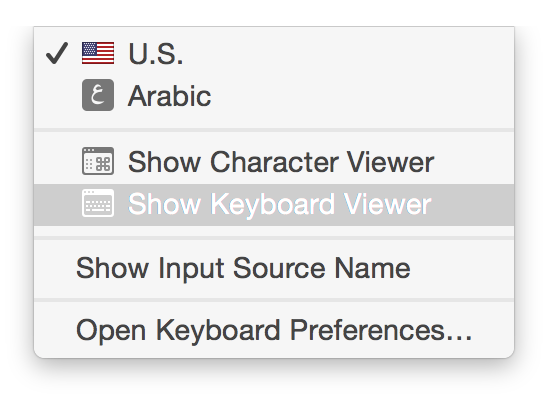548x400 pixels.
Task: Click the Arabic letter input icon
Action: 98,95
